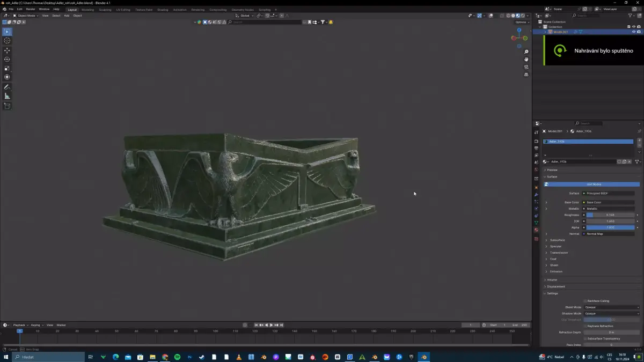
Task: Play the timeline animation
Action: pyautogui.click(x=271, y=325)
